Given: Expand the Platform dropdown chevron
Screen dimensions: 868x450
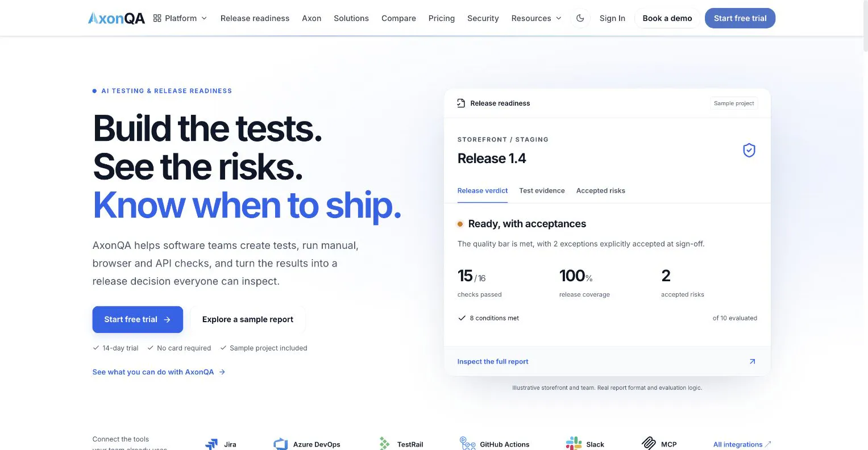Looking at the screenshot, I should pyautogui.click(x=205, y=18).
